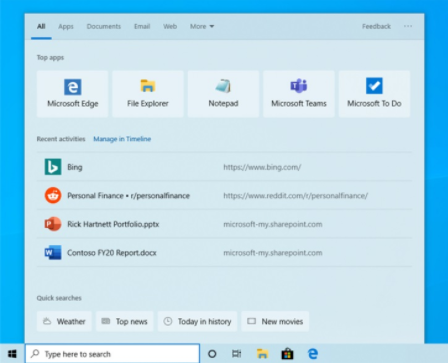Click the reddit.com/r/personalfinance URL text
448x364 pixels.
point(296,196)
